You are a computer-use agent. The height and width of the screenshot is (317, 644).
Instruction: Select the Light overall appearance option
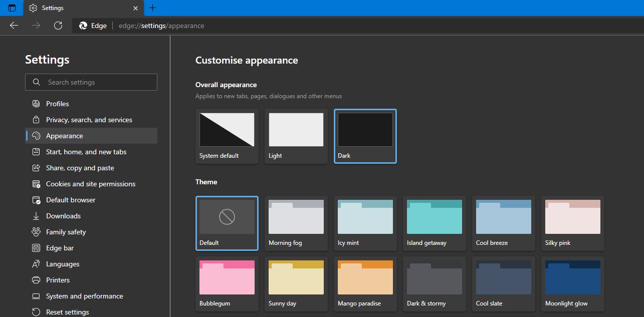click(x=296, y=136)
